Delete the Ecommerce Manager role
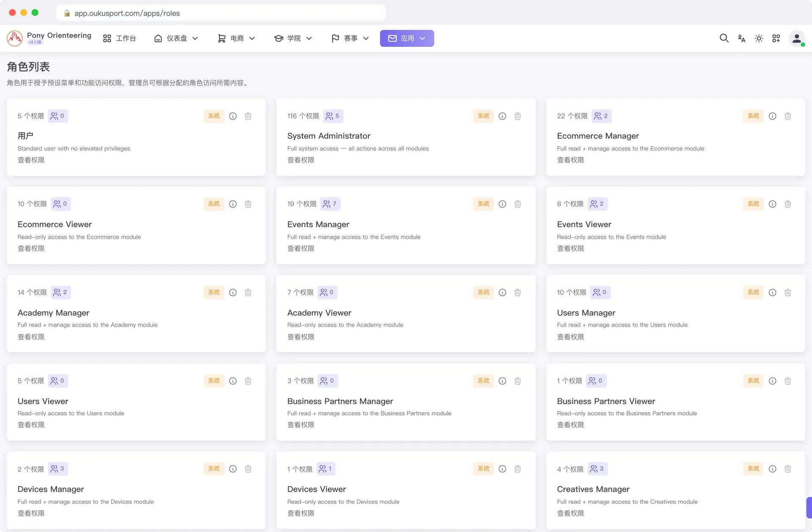This screenshot has height=532, width=812. 788,116
